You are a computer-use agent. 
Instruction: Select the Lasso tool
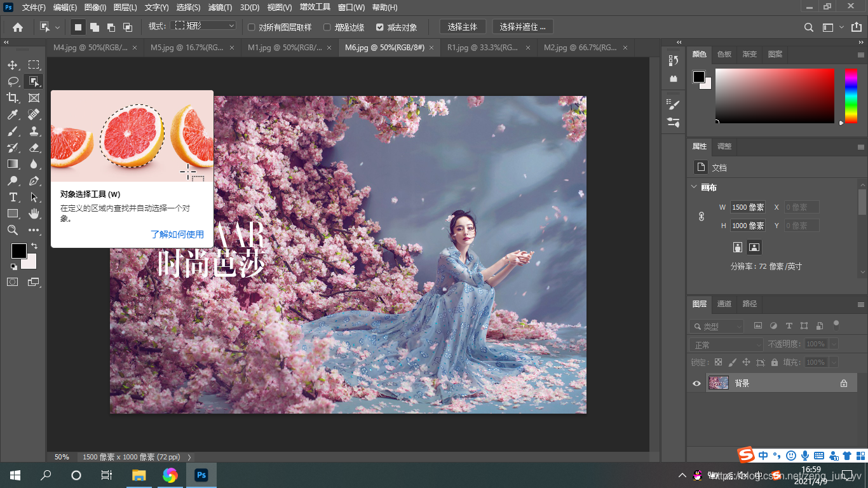click(11, 81)
